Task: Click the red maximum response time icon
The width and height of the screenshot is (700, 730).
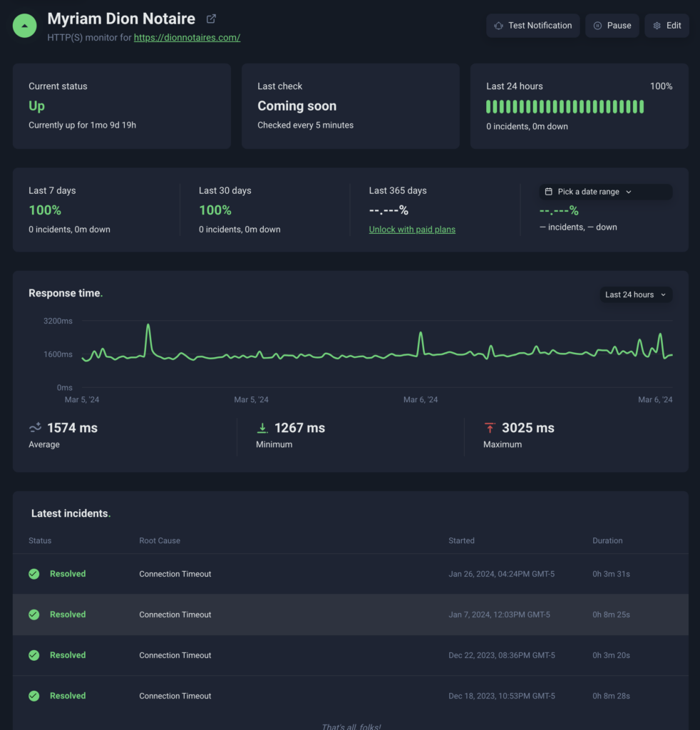Action: pos(490,428)
